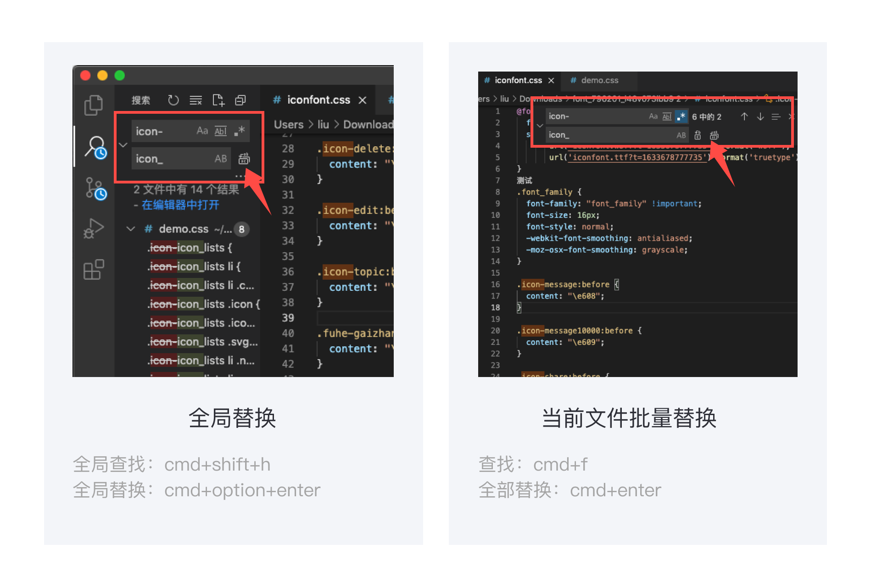
Task: Switch to demo.css tab in right window
Action: click(599, 80)
